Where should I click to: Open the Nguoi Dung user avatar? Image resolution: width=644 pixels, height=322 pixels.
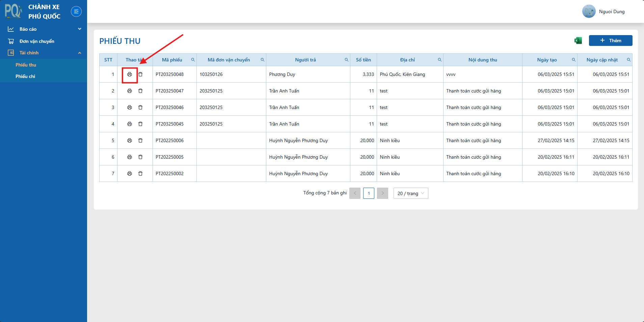(589, 11)
